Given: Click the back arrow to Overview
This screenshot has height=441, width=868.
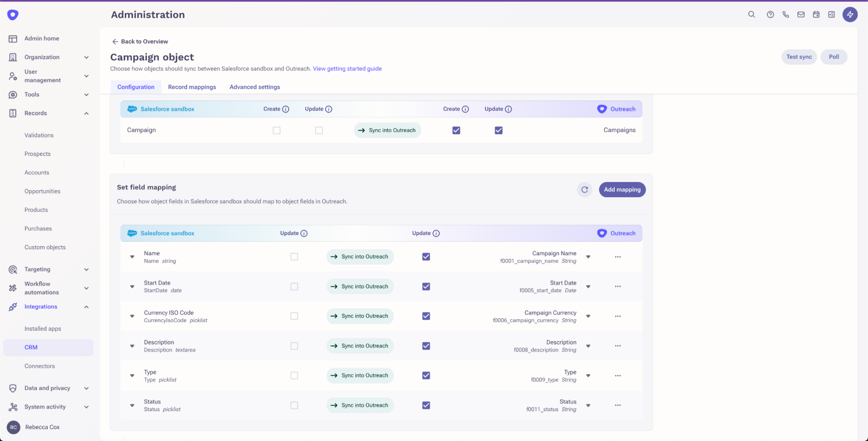Looking at the screenshot, I should [x=115, y=41].
